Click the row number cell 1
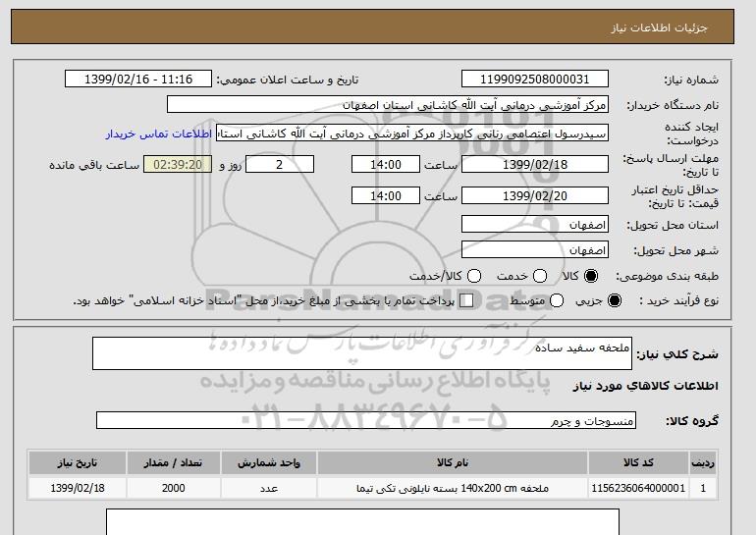The image size is (756, 535). coord(703,488)
